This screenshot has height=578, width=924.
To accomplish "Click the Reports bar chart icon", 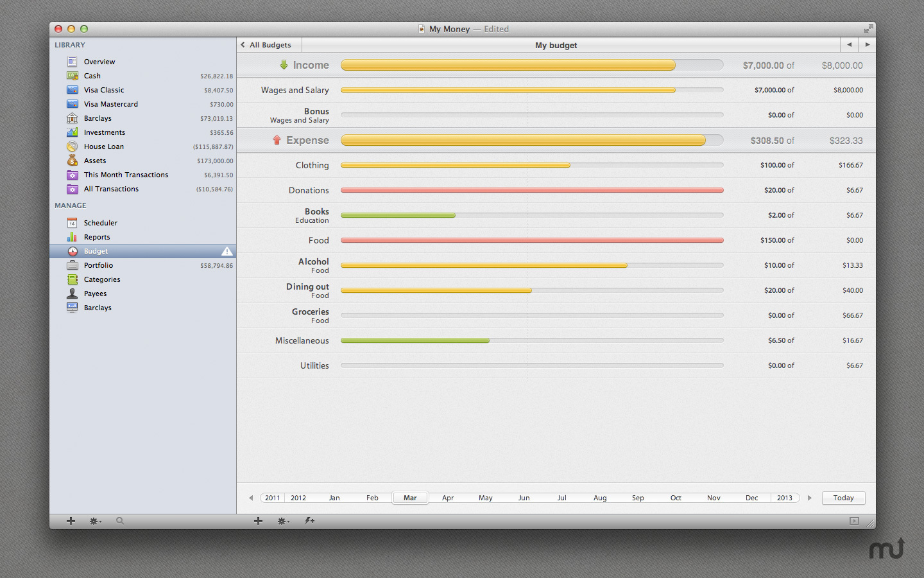I will click(x=73, y=237).
